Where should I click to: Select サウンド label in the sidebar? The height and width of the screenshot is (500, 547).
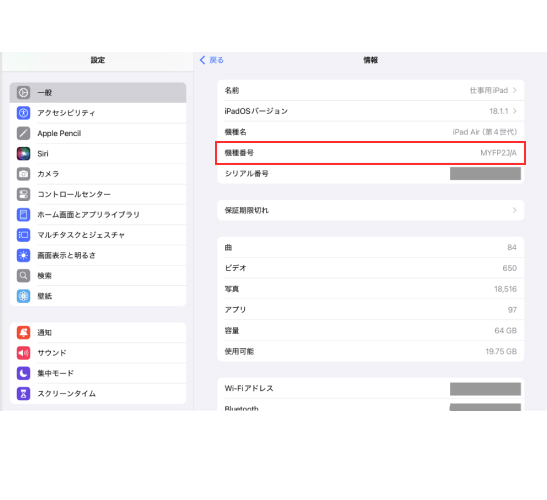click(x=52, y=353)
